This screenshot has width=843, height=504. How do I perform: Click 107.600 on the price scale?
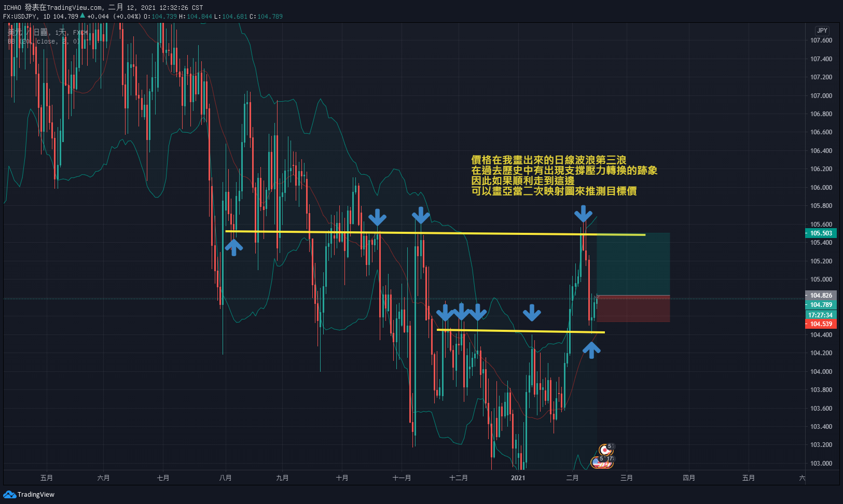coord(821,40)
